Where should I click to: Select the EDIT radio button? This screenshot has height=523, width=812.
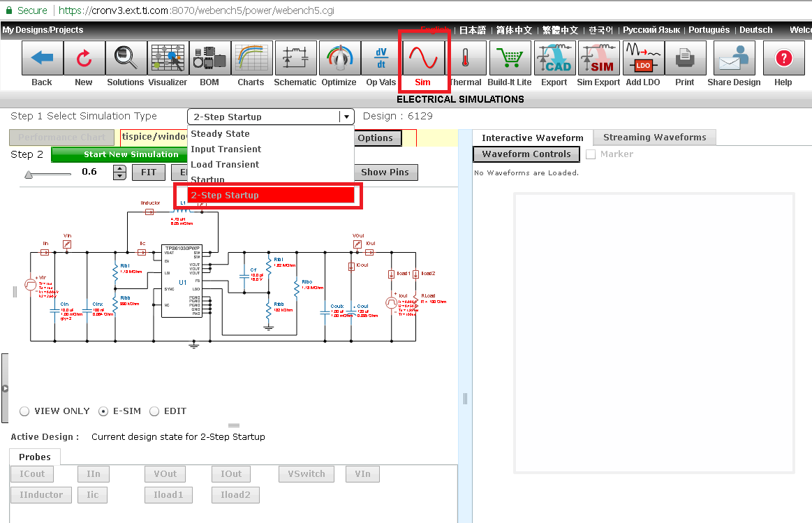[154, 411]
